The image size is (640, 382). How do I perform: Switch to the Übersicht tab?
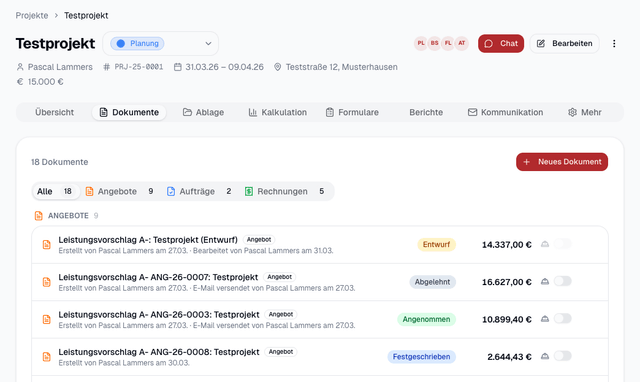pyautogui.click(x=54, y=112)
